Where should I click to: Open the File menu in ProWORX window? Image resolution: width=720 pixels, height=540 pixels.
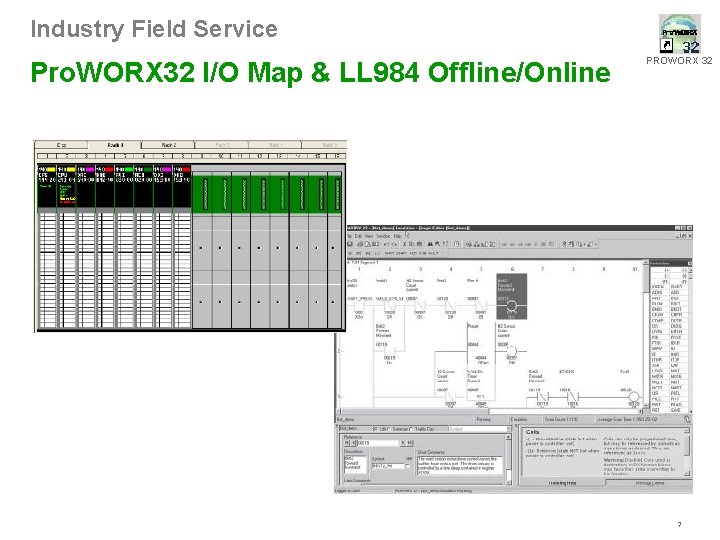point(349,236)
